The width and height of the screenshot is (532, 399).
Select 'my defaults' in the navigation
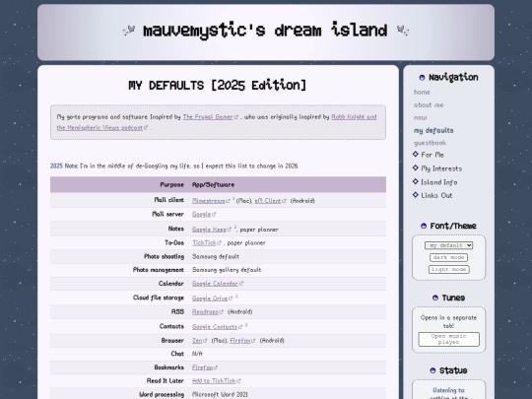tap(433, 130)
